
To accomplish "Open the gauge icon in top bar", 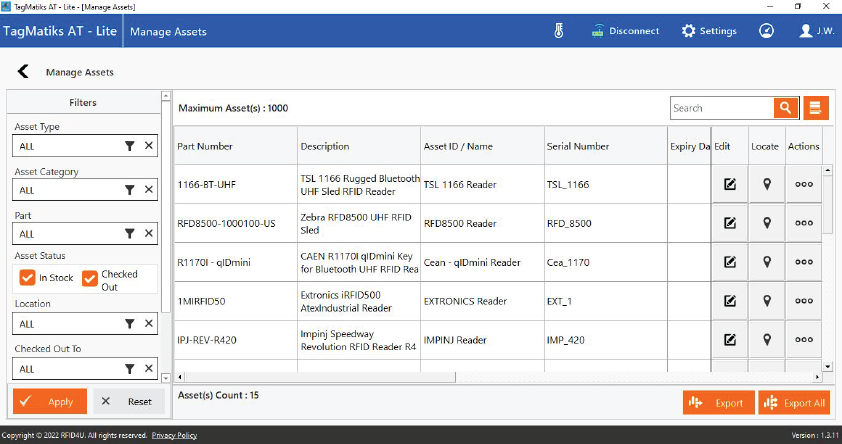I will coord(766,31).
